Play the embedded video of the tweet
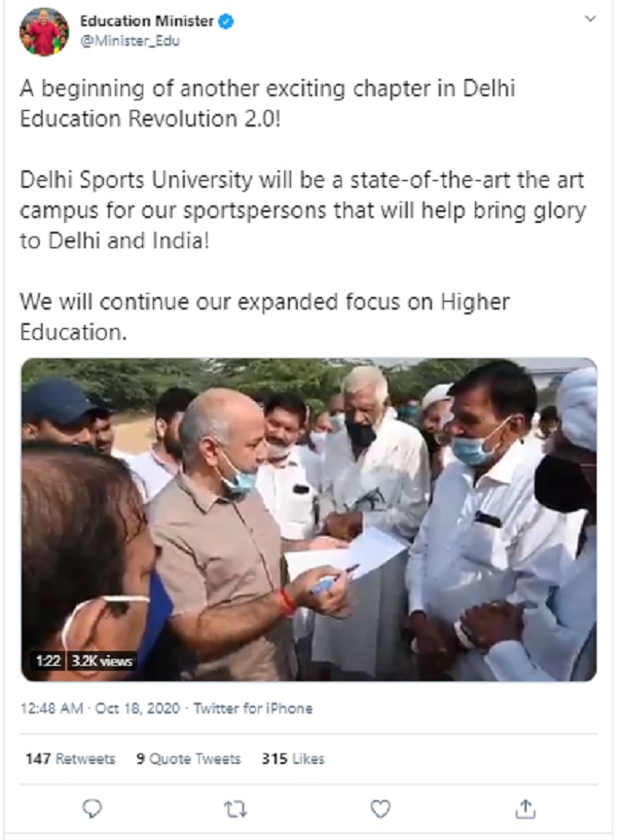 (x=310, y=520)
